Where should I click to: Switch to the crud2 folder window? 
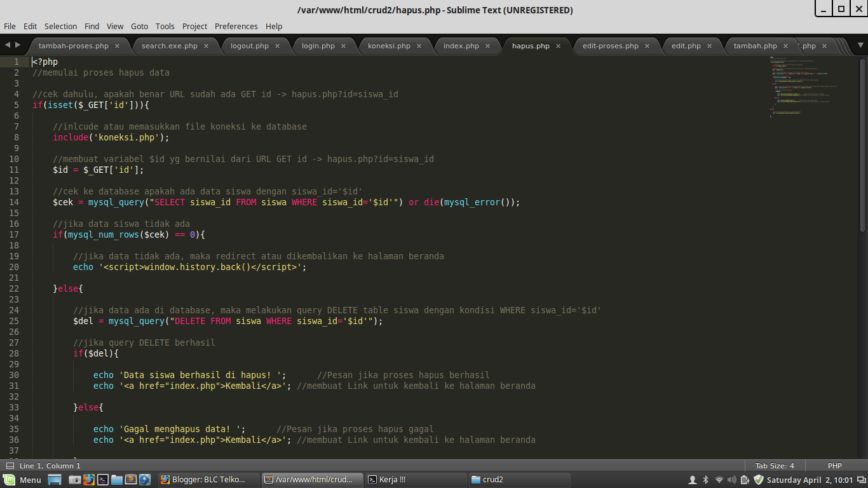click(520, 480)
